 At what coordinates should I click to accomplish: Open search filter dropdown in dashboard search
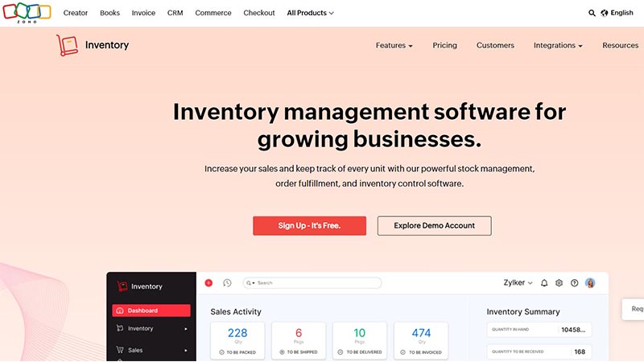coord(250,283)
